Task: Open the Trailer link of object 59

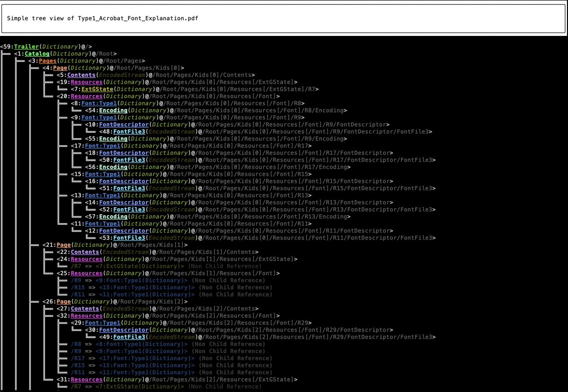Action: (27, 47)
